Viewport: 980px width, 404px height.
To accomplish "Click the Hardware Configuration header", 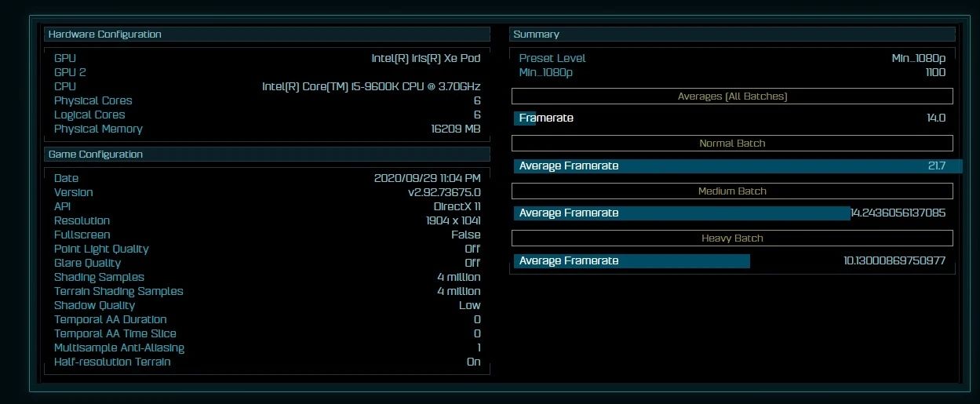I will click(267, 35).
